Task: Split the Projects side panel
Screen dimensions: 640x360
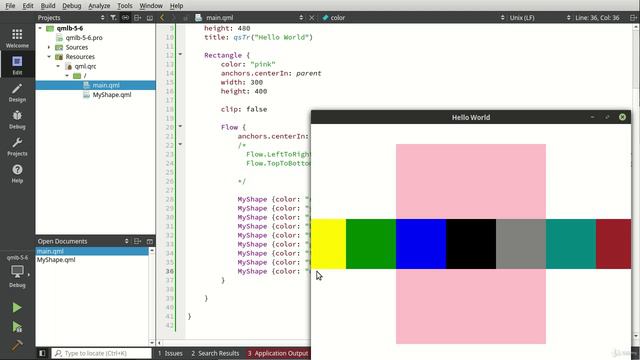Action: tap(138, 18)
